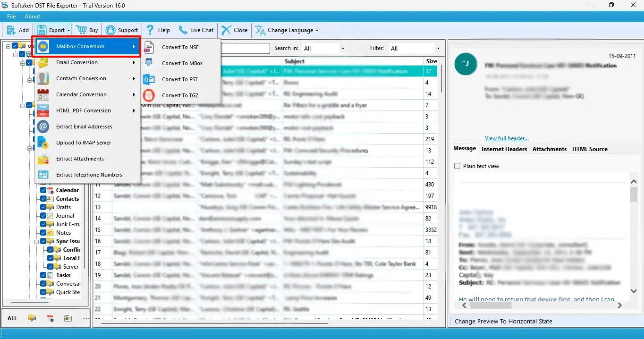
Task: Click the Convert To NSF icon
Action: pos(149,47)
